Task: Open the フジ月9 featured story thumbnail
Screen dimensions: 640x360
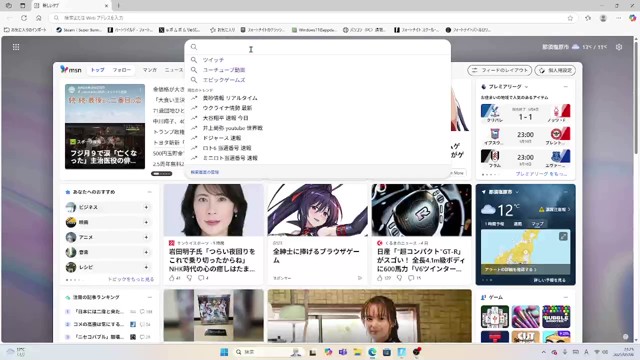Action: (105, 127)
